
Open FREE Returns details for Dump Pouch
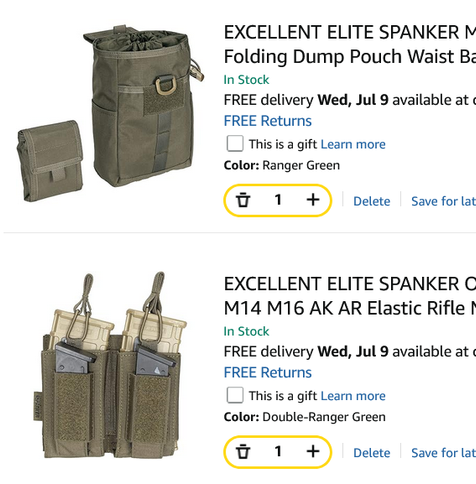(x=268, y=121)
